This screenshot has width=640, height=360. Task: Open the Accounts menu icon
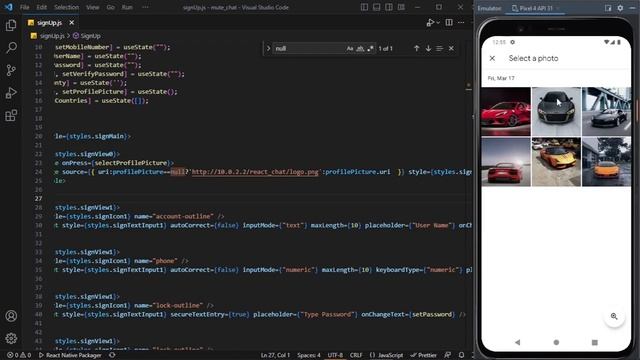(x=11, y=316)
